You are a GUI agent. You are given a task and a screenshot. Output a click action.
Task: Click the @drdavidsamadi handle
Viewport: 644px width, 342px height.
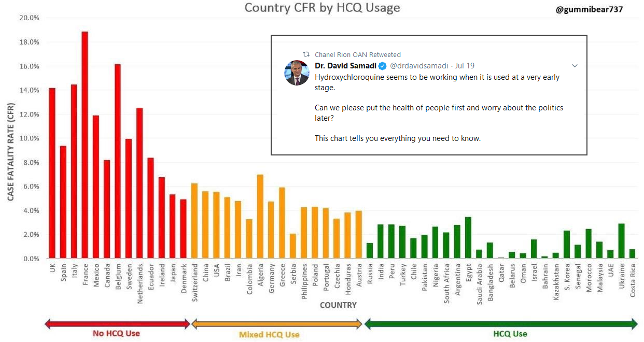pyautogui.click(x=419, y=66)
